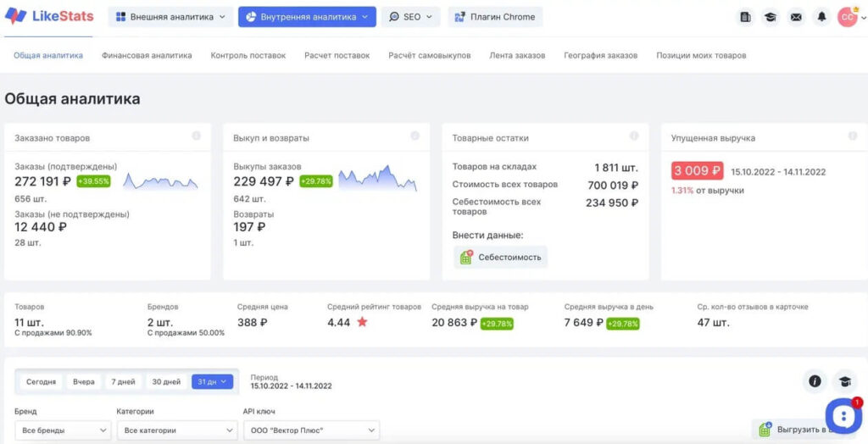Select the 30 дней period option

point(165,382)
